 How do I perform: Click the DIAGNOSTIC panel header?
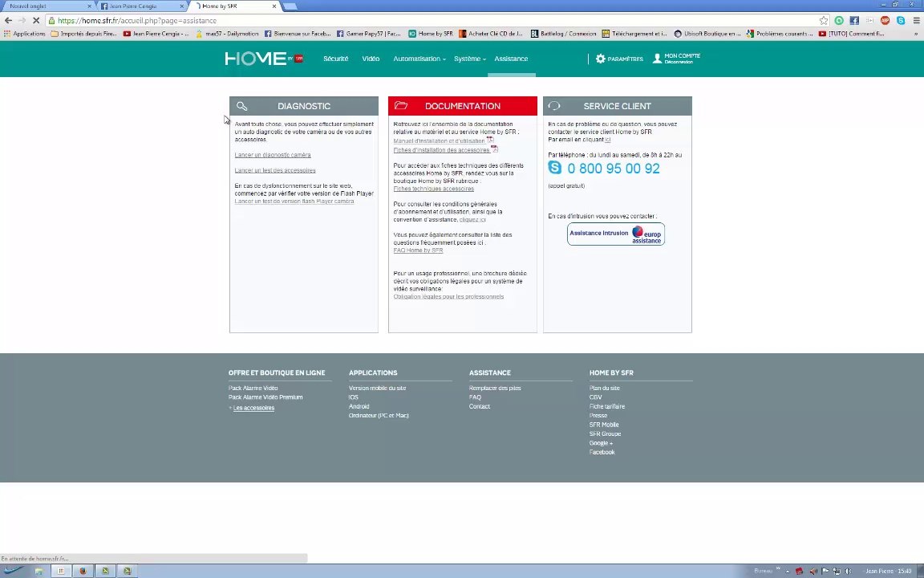pos(303,106)
